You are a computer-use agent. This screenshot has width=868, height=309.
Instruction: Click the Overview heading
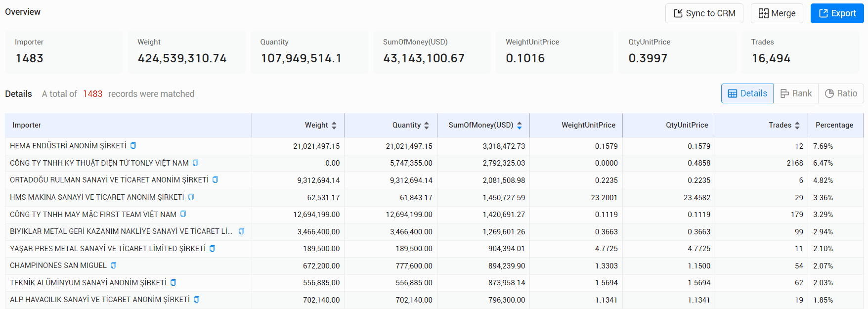(x=23, y=12)
